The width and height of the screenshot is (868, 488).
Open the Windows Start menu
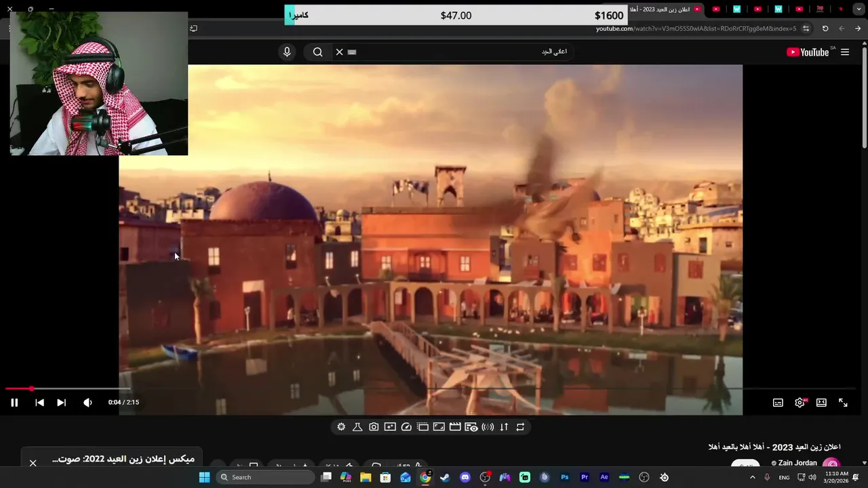click(x=204, y=477)
